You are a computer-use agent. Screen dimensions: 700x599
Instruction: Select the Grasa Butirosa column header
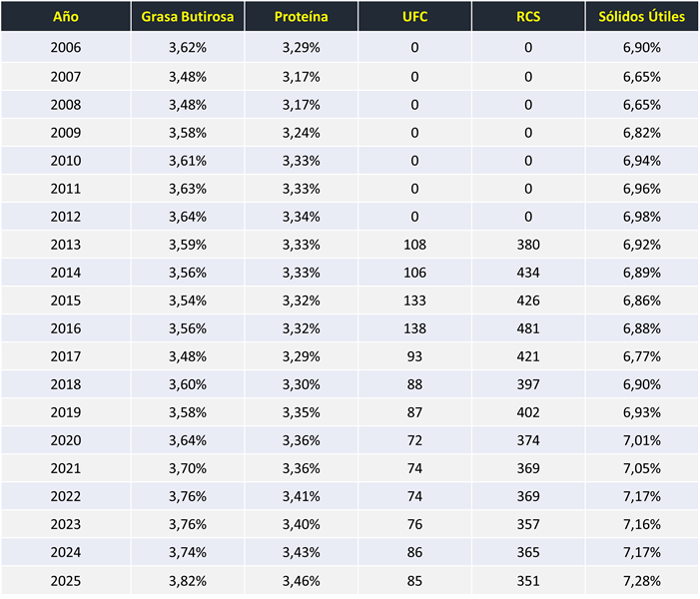187,17
